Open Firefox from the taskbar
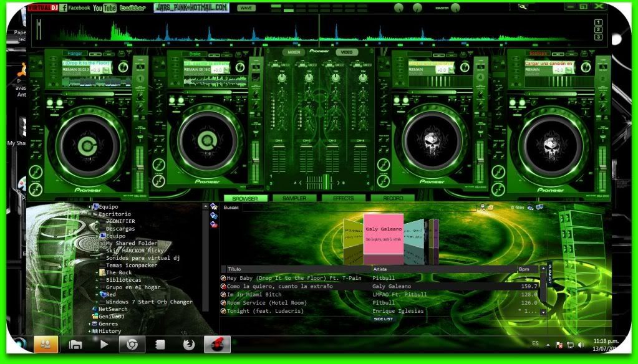 [188, 344]
